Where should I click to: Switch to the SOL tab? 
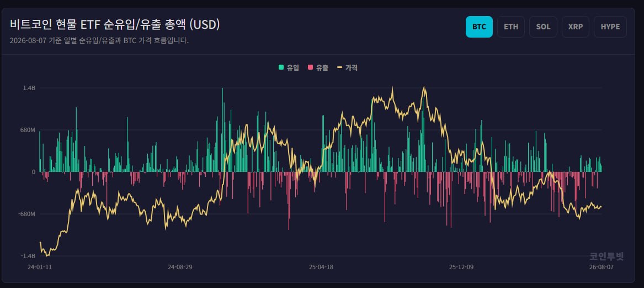pyautogui.click(x=543, y=27)
